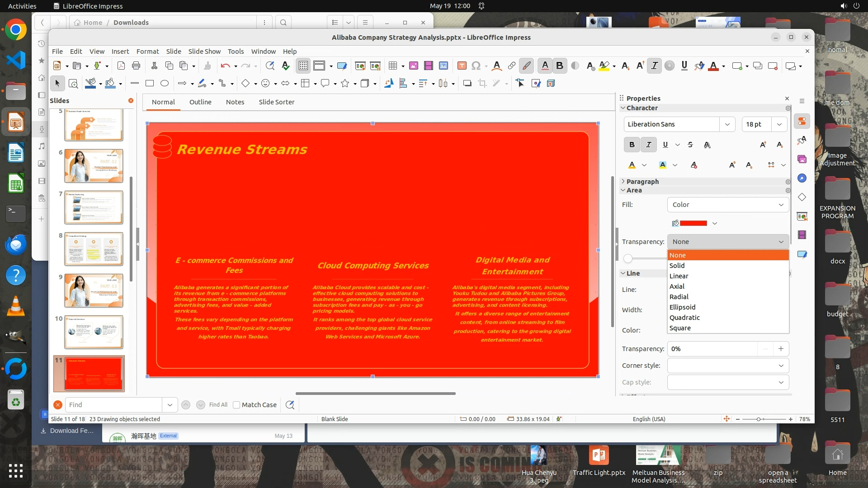Click the Undo arrow icon
The width and height of the screenshot is (868, 488).
225,66
